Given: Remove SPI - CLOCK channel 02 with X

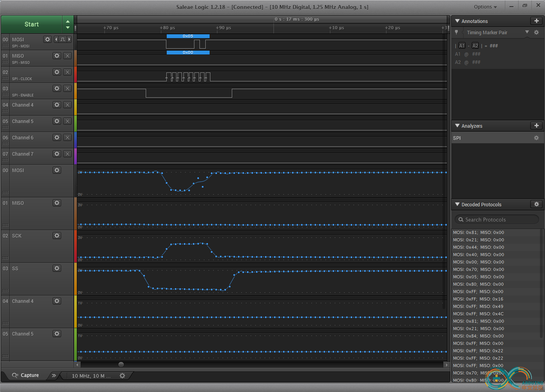Looking at the screenshot, I should (67, 72).
